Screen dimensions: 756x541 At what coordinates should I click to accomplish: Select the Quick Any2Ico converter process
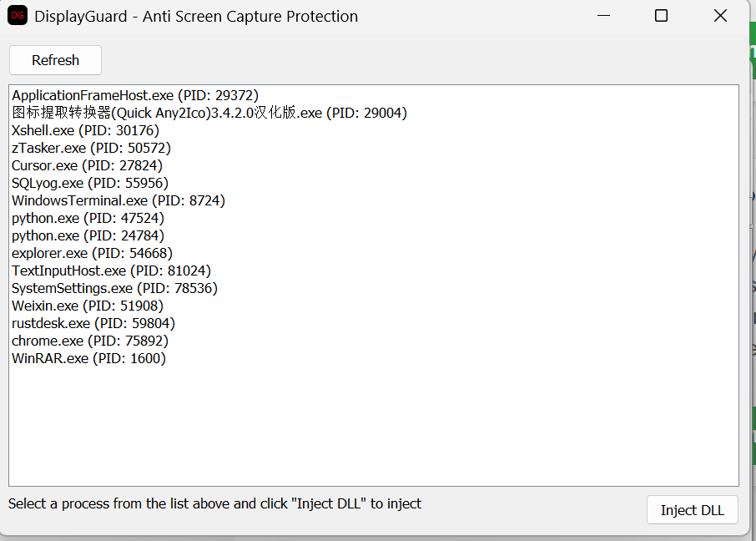209,113
